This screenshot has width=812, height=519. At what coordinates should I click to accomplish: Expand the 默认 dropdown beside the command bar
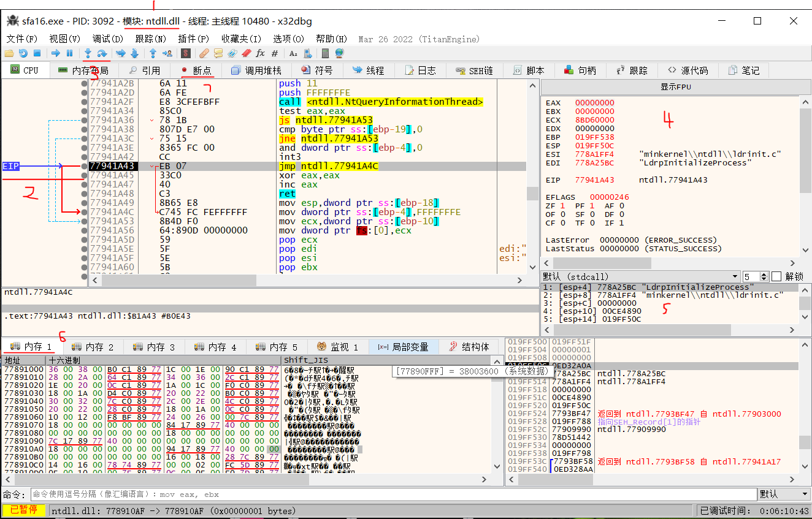(804, 494)
